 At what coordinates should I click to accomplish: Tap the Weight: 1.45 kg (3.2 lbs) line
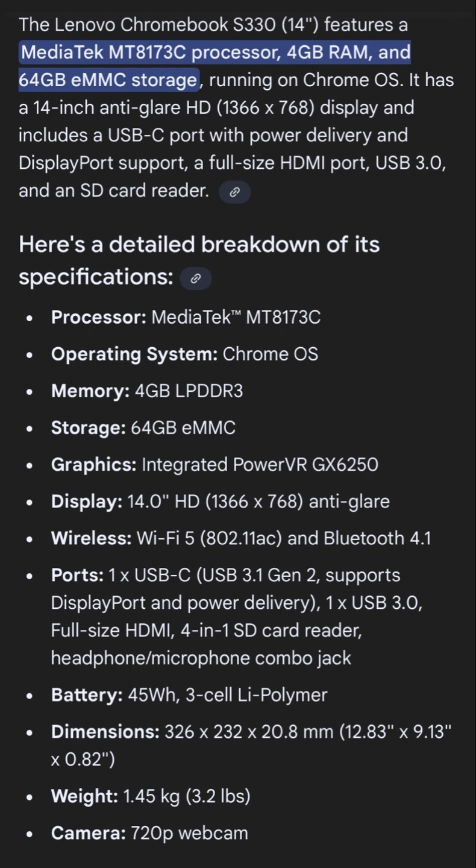[151, 796]
